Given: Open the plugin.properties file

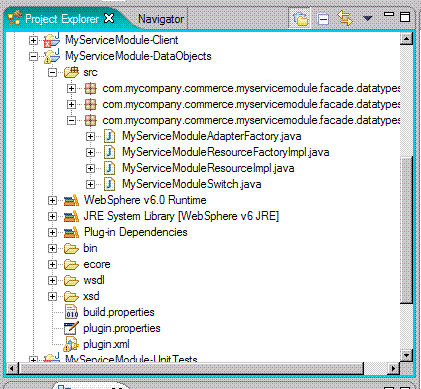Looking at the screenshot, I should click(x=122, y=328).
